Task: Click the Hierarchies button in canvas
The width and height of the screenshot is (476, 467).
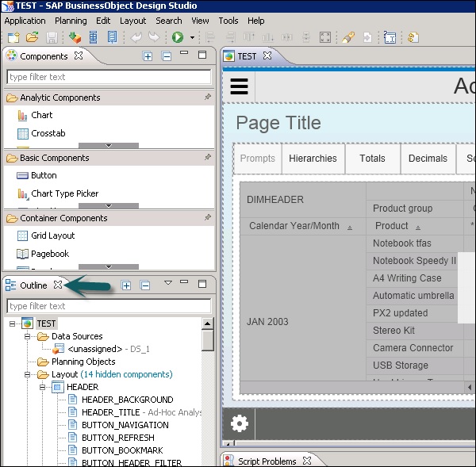Action: 313,159
